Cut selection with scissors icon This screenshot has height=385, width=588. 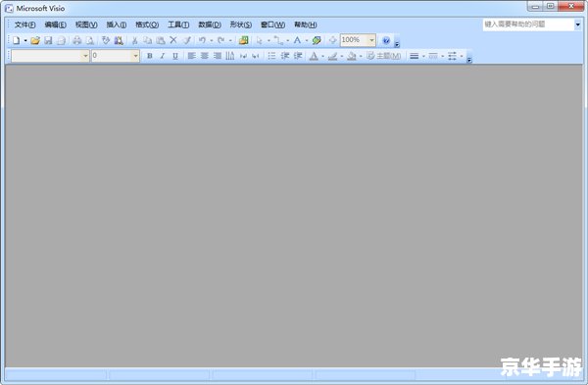coord(134,40)
